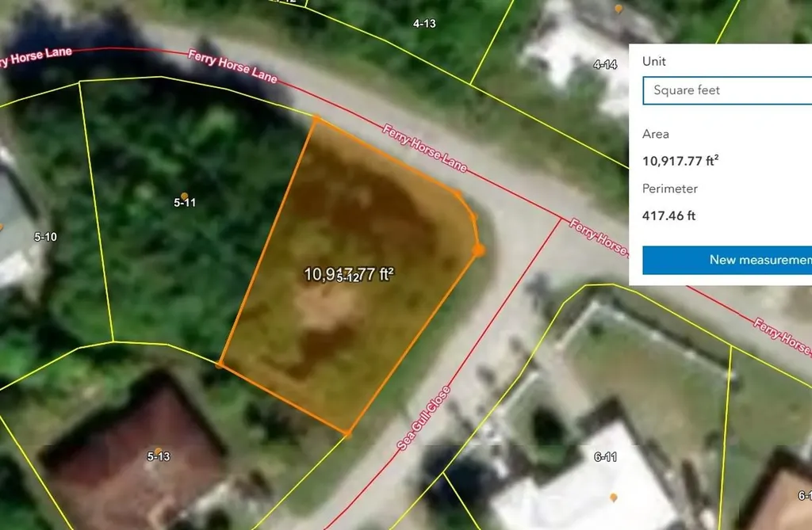Viewport: 812px width, 530px height.
Task: Select the 5-12 parcel label
Action: [x=348, y=278]
